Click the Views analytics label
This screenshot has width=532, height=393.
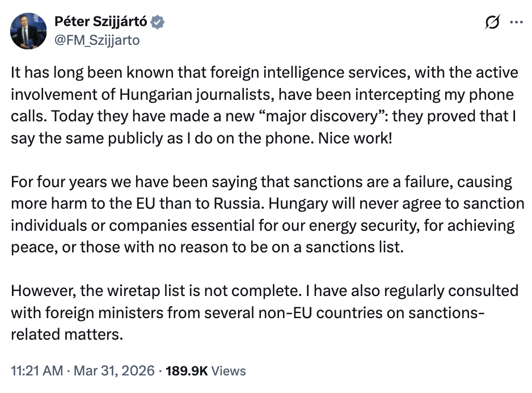tap(228, 371)
